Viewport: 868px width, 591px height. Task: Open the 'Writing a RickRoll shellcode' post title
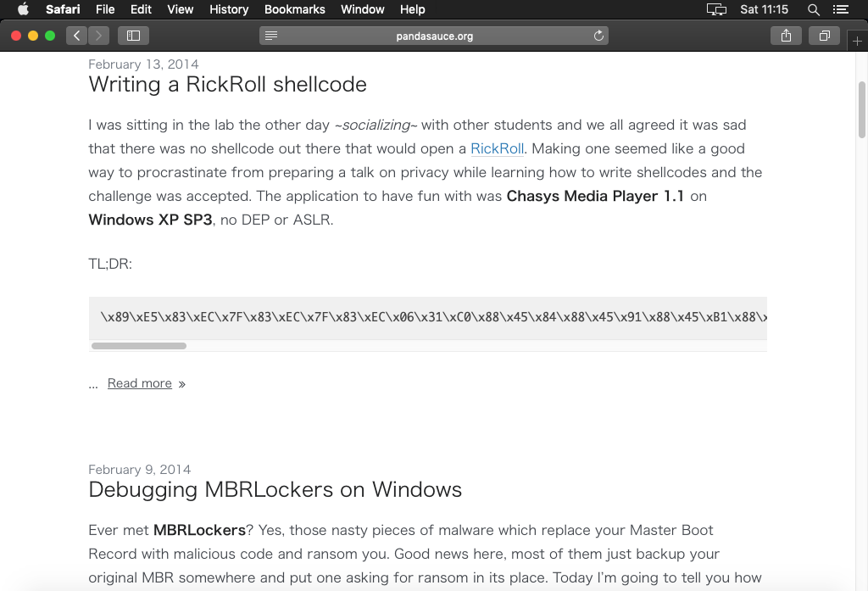coord(227,85)
